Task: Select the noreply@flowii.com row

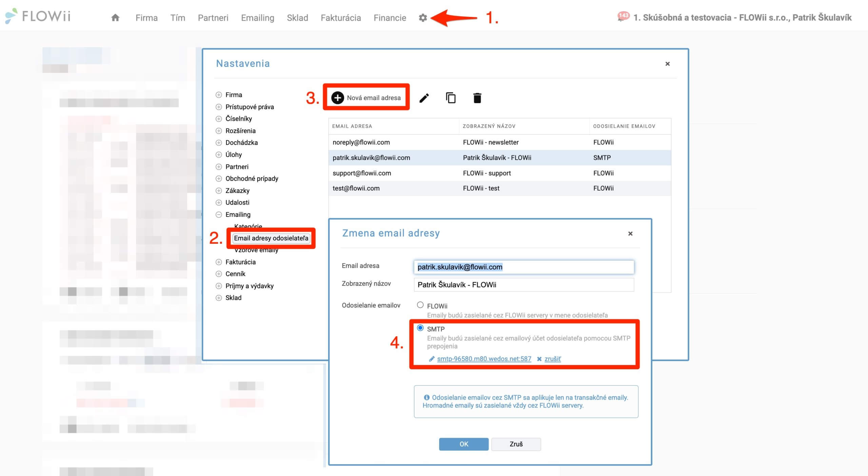Action: click(499, 142)
